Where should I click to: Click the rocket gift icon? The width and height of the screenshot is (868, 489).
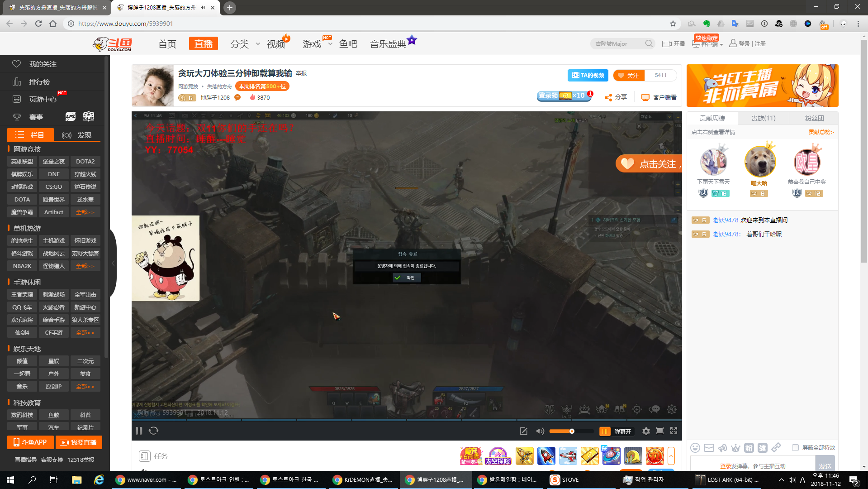546,456
